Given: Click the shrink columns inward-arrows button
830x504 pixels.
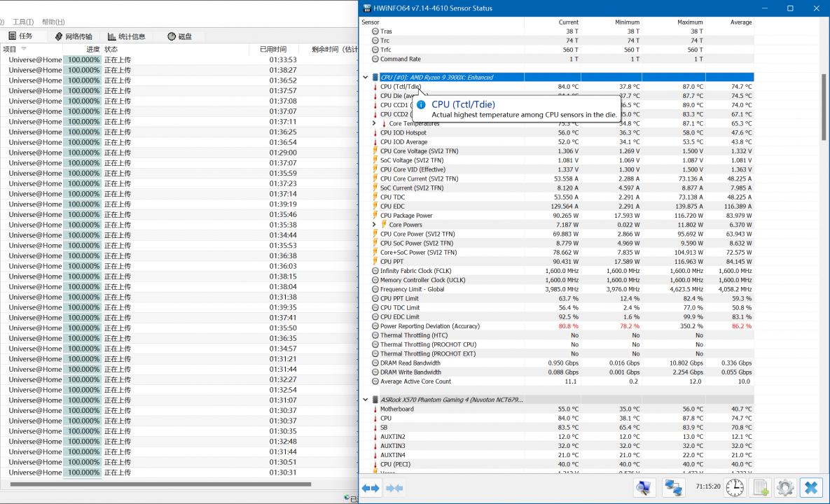Looking at the screenshot, I should coord(394,488).
